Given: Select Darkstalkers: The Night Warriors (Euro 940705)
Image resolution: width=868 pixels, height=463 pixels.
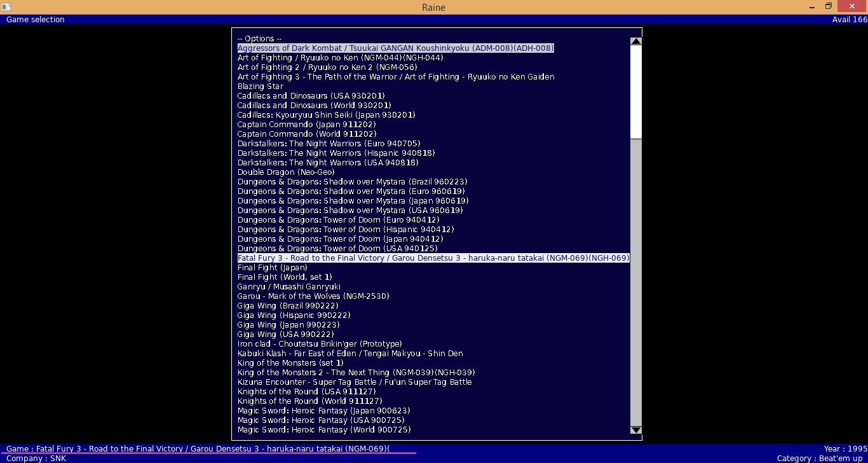Looking at the screenshot, I should click(329, 144).
